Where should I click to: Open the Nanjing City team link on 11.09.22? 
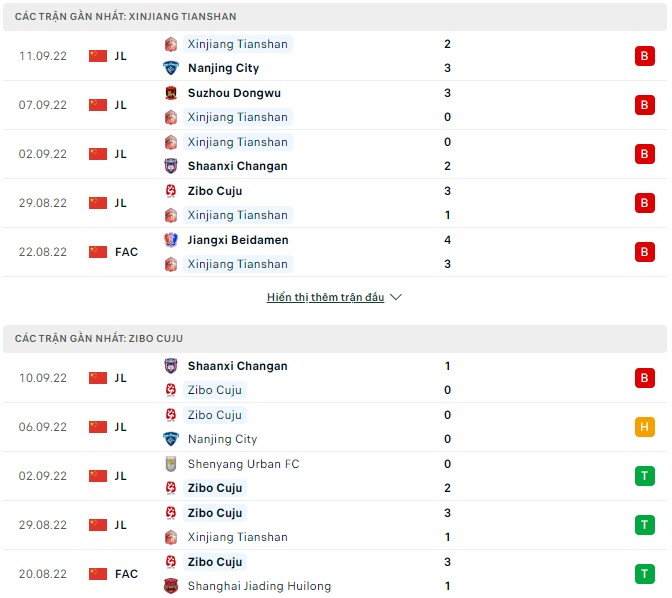click(223, 68)
